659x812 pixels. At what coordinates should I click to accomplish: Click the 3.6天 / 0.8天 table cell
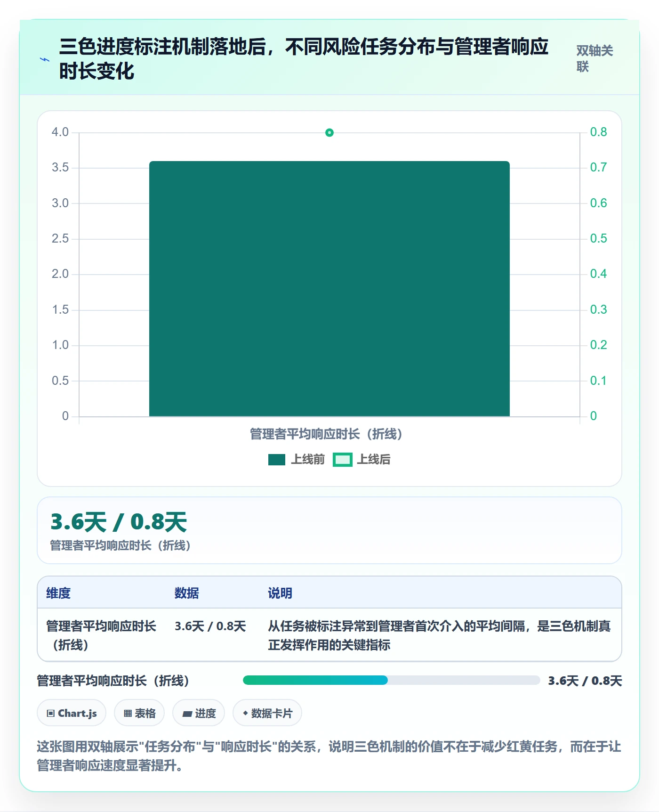210,626
